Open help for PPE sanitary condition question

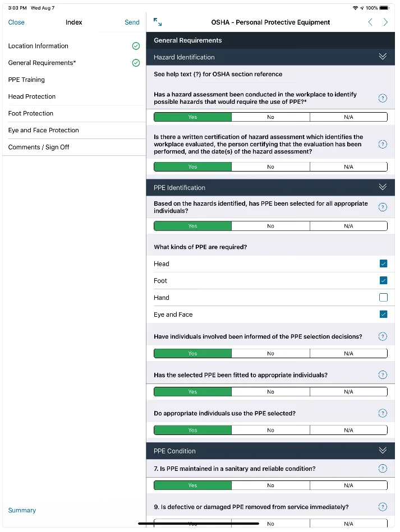tap(383, 468)
